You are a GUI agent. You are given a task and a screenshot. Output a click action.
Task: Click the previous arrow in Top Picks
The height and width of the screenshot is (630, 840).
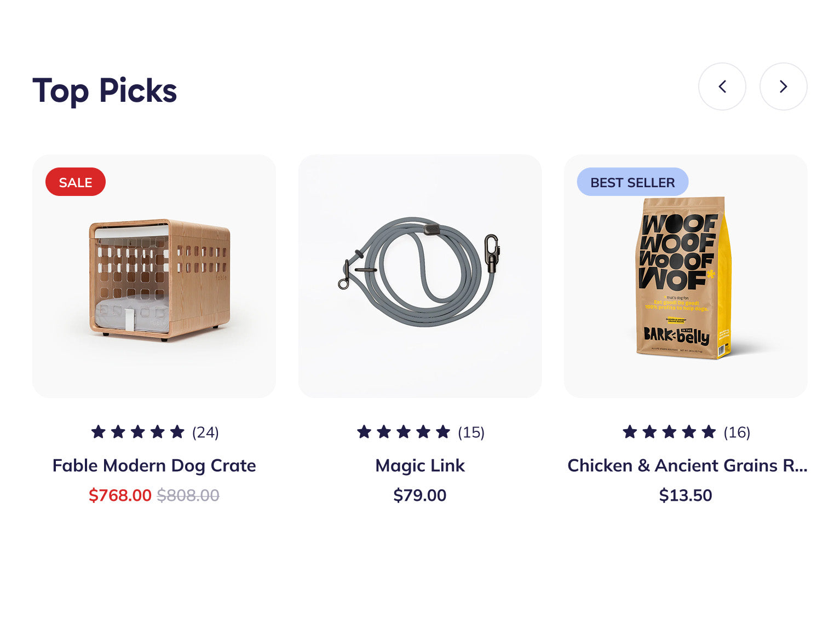(722, 86)
